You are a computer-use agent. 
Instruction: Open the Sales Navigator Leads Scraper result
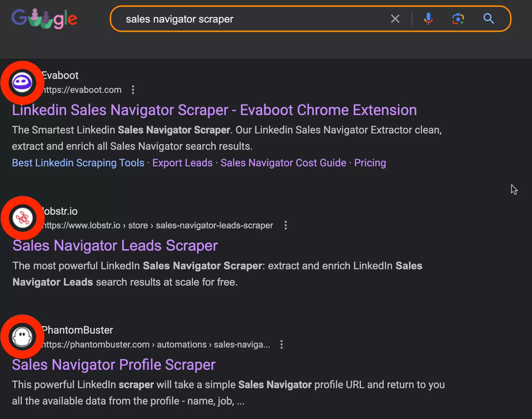(x=115, y=246)
